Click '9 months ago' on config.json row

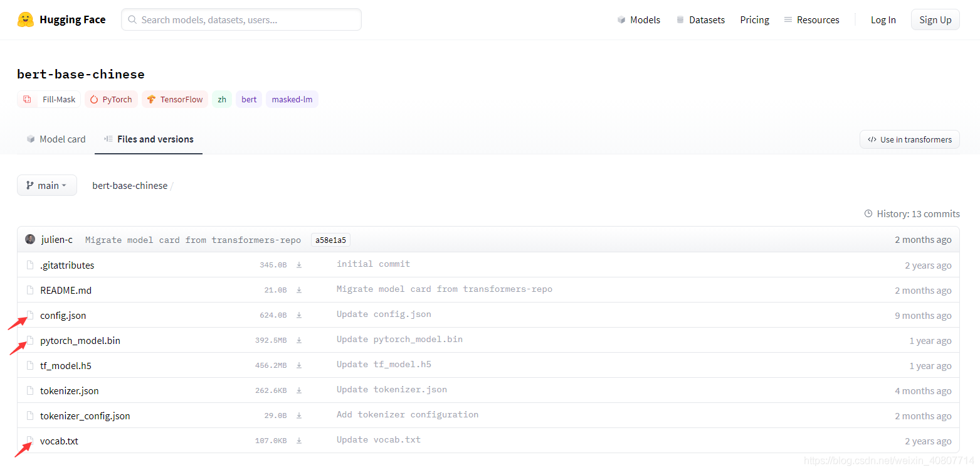coord(923,315)
